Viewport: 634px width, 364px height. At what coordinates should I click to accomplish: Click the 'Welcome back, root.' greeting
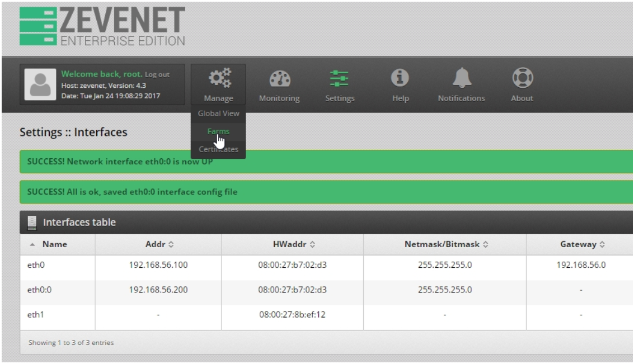click(x=101, y=74)
